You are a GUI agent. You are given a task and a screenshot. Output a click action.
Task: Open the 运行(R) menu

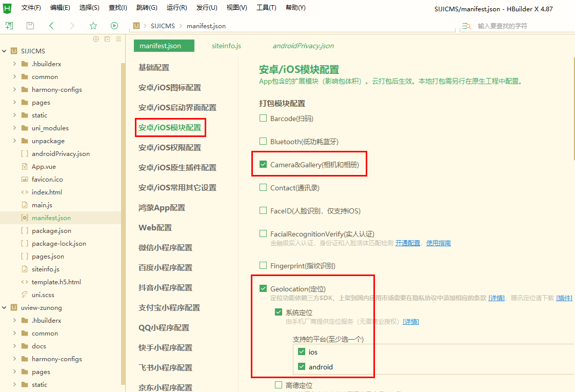tap(176, 7)
